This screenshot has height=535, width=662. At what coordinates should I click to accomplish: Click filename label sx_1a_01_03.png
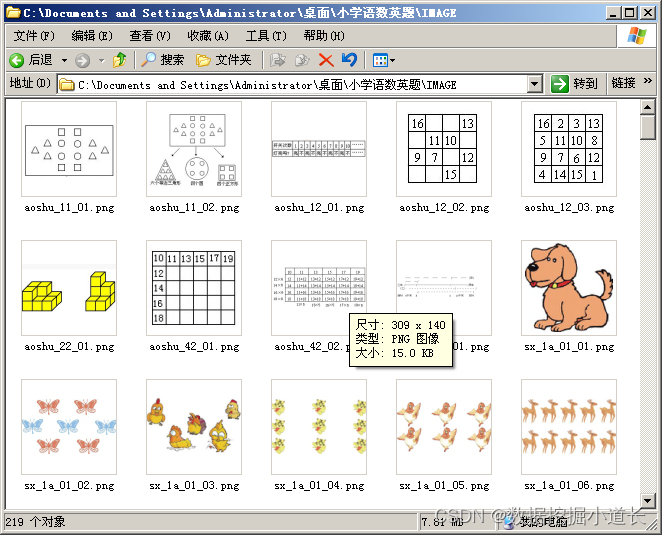tap(194, 486)
